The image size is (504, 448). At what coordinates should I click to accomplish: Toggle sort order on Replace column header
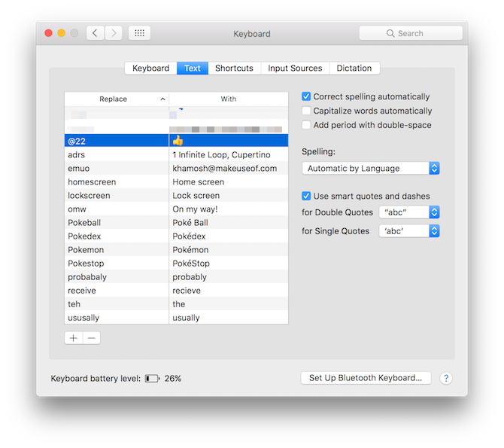[x=117, y=99]
